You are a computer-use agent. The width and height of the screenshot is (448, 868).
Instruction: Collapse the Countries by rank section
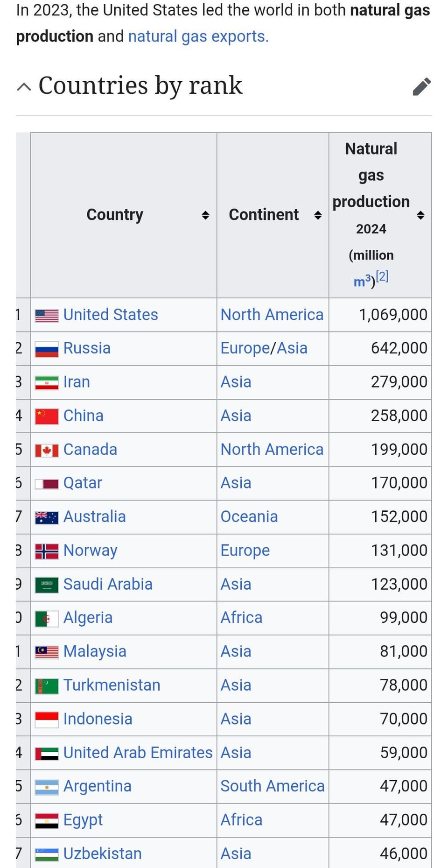(24, 86)
